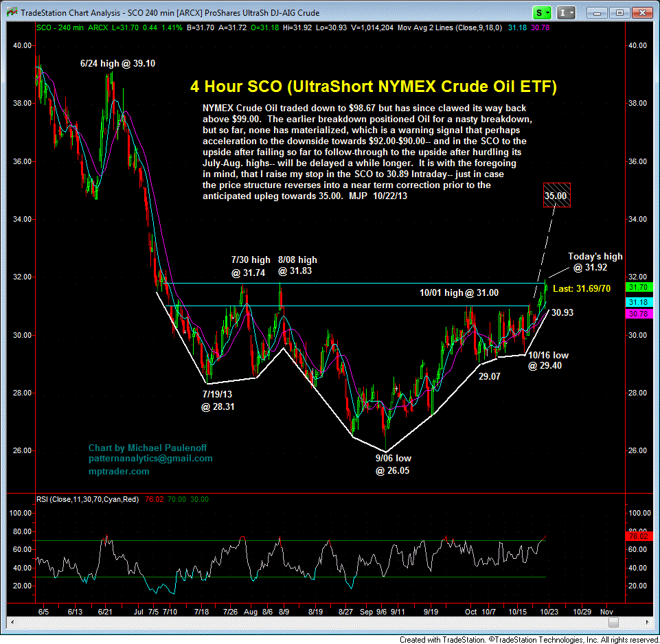Click the 'Lo=30.93' value in status line

(331, 27)
